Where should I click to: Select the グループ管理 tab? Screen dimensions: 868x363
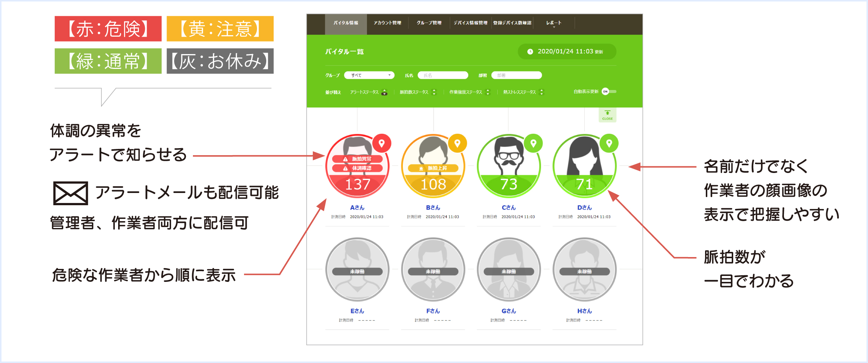tap(429, 23)
